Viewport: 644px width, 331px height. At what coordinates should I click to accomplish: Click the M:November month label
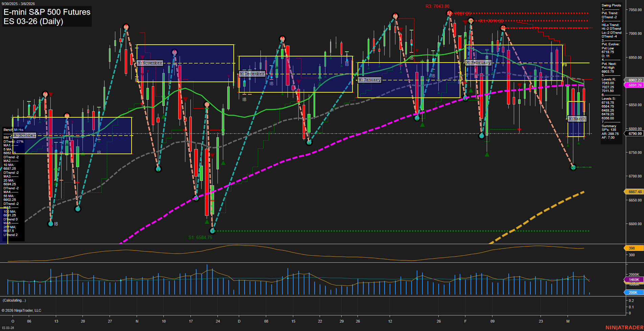[x=149, y=63]
